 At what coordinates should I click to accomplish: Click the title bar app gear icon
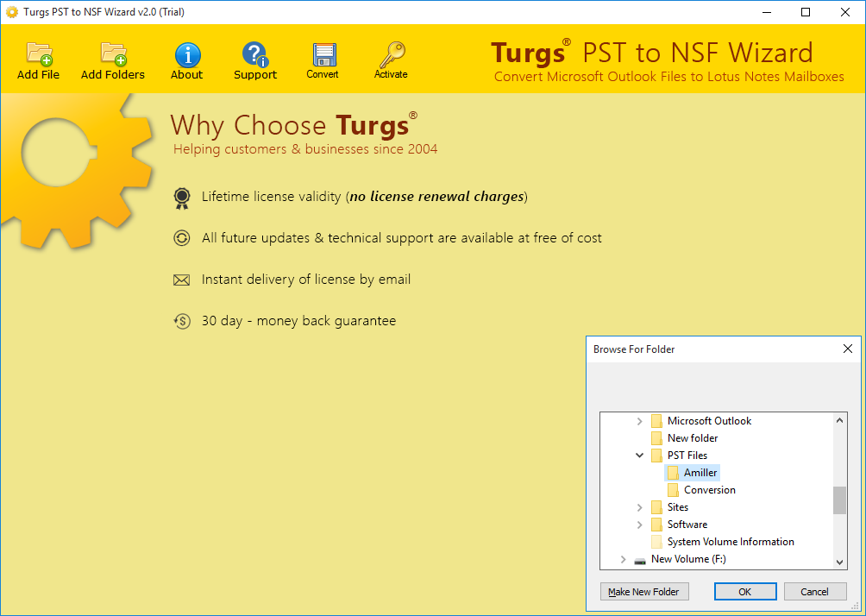tap(11, 12)
